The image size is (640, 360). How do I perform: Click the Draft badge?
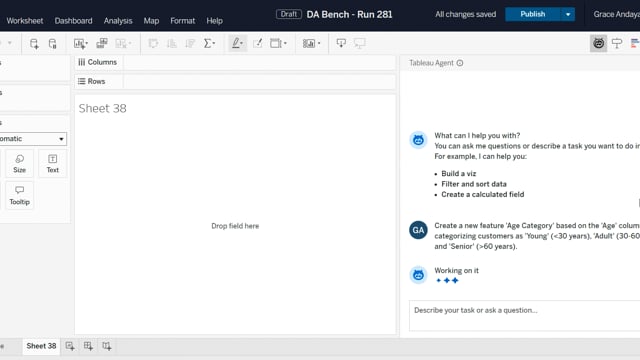point(289,14)
